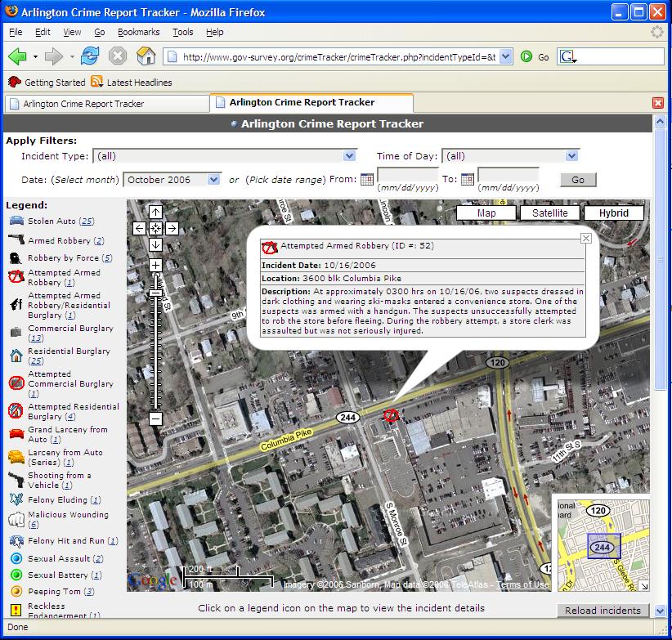Click the Malicious Wounding fist icon
672x640 pixels.
tap(16, 519)
